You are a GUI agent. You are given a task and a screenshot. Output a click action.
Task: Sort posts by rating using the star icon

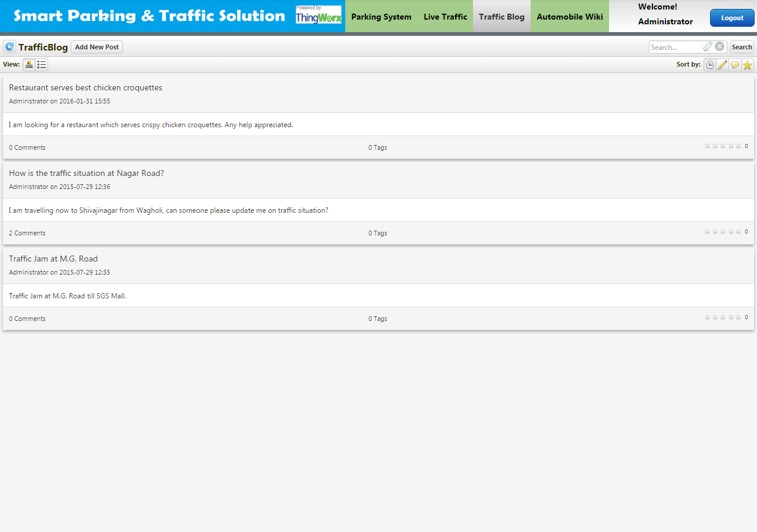coord(747,65)
